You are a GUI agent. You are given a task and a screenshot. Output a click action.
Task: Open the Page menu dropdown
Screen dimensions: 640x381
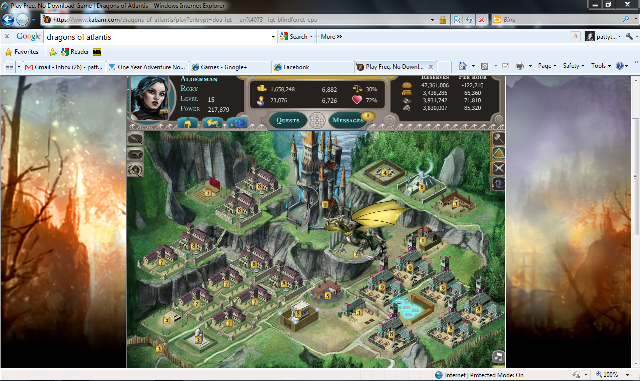coord(547,66)
